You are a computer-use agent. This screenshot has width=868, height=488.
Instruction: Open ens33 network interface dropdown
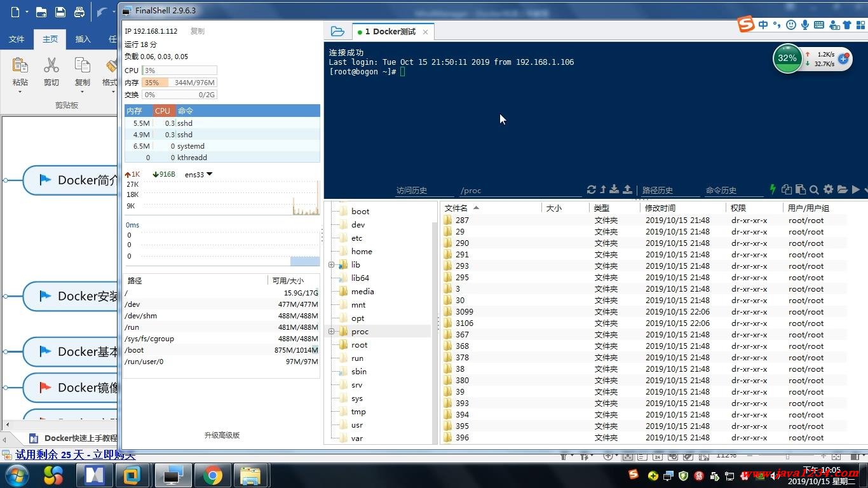pyautogui.click(x=199, y=174)
